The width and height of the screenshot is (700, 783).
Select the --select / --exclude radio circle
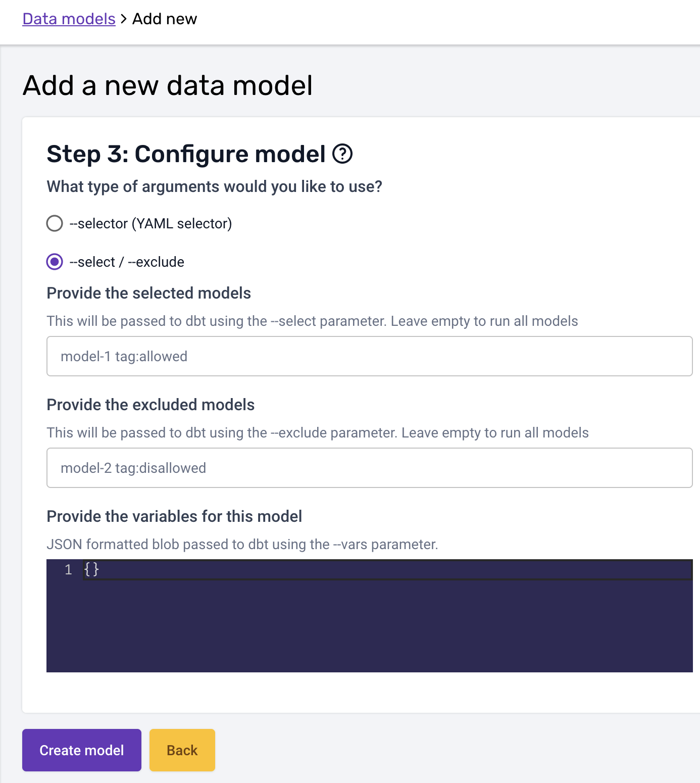coord(55,262)
